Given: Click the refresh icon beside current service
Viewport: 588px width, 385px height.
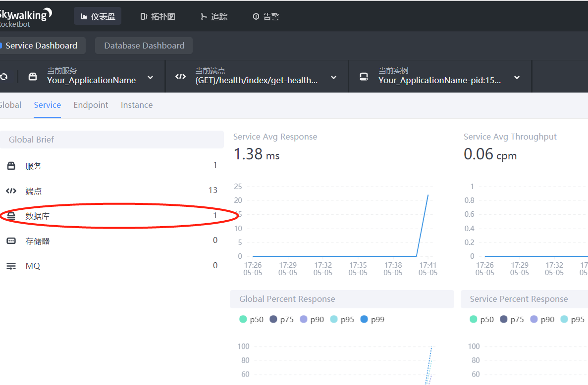Looking at the screenshot, I should click(x=4, y=77).
